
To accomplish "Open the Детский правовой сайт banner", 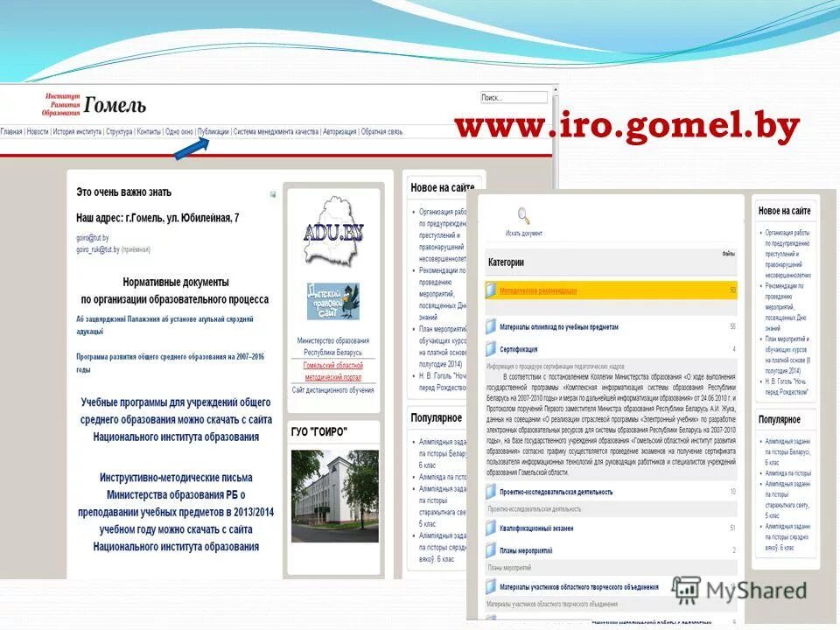I will pos(332,301).
